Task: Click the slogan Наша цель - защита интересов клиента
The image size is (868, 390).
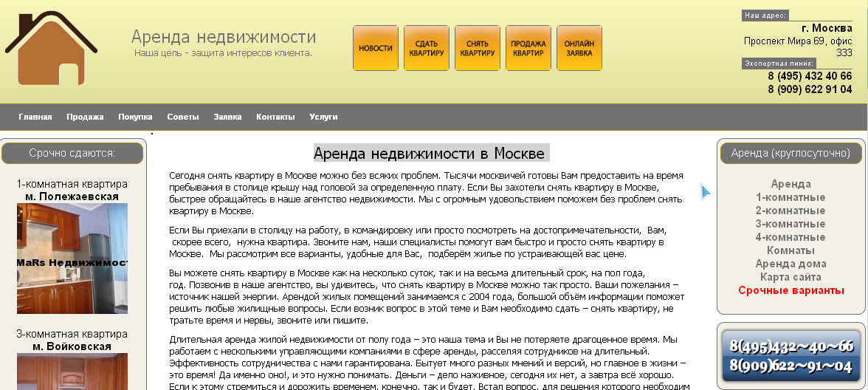Action: click(223, 53)
